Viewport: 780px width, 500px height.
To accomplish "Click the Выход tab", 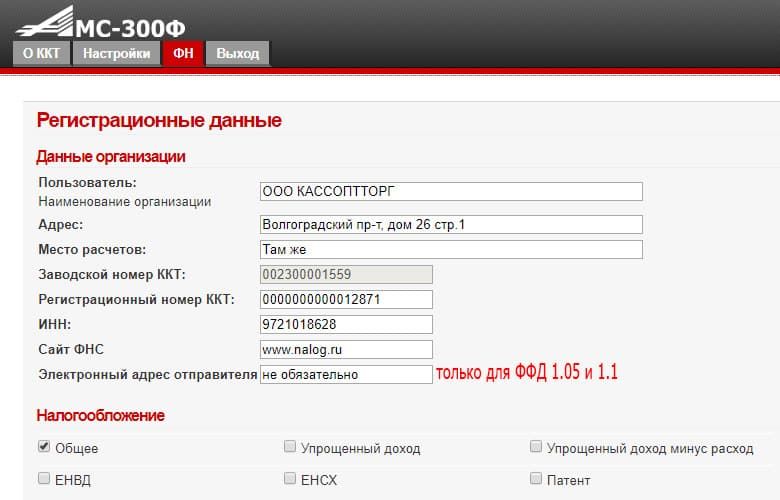I will click(x=238, y=53).
